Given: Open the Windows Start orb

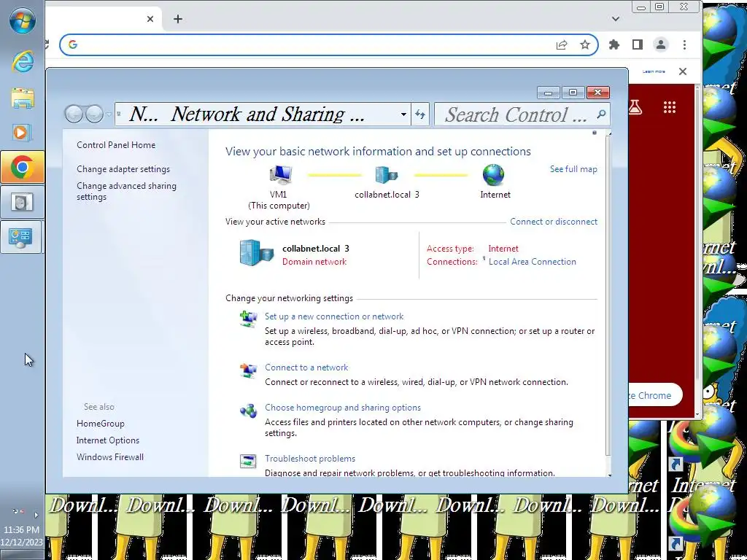Looking at the screenshot, I should [x=22, y=21].
